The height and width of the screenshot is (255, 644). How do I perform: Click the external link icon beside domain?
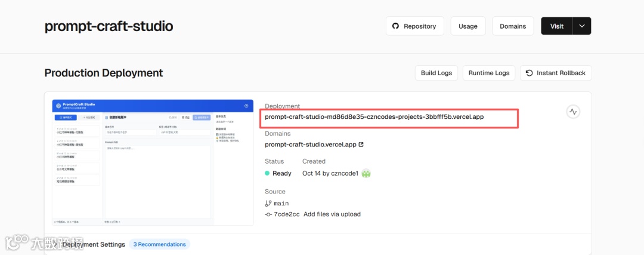point(361,145)
